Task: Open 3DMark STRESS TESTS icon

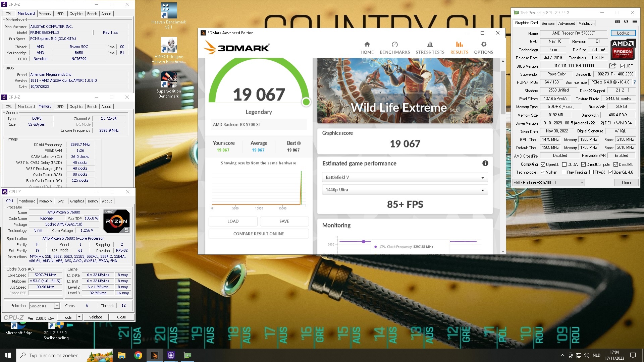Action: point(430,44)
